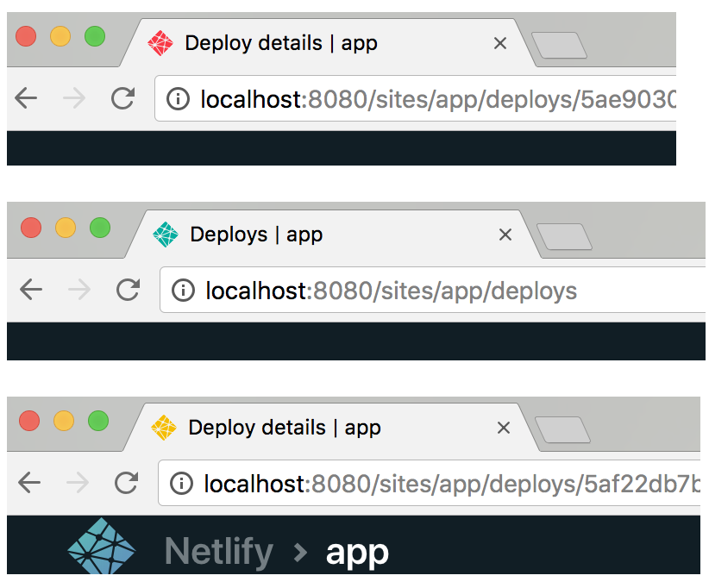Click site info icon beside the 5ae9030 URL

[178, 99]
